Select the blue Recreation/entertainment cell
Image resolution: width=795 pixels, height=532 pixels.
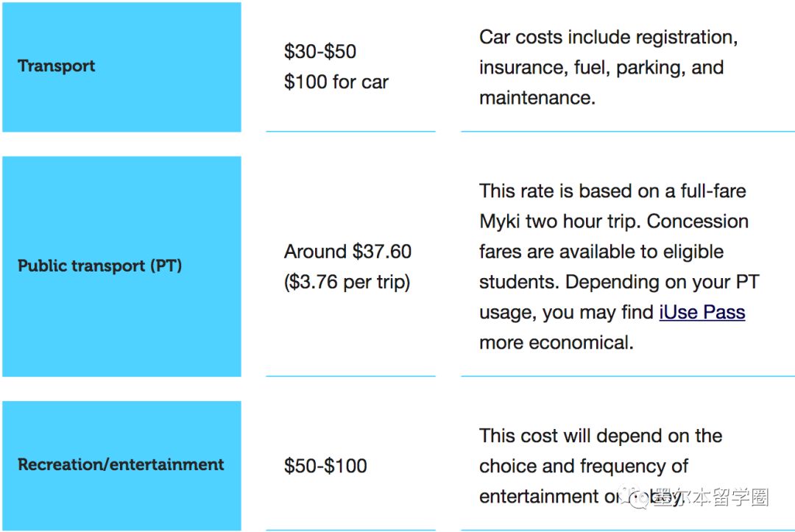[121, 465]
